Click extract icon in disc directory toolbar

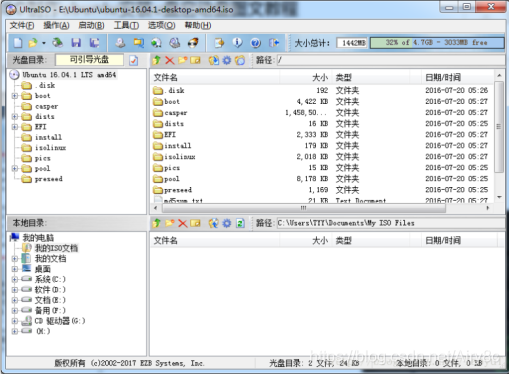(x=214, y=60)
